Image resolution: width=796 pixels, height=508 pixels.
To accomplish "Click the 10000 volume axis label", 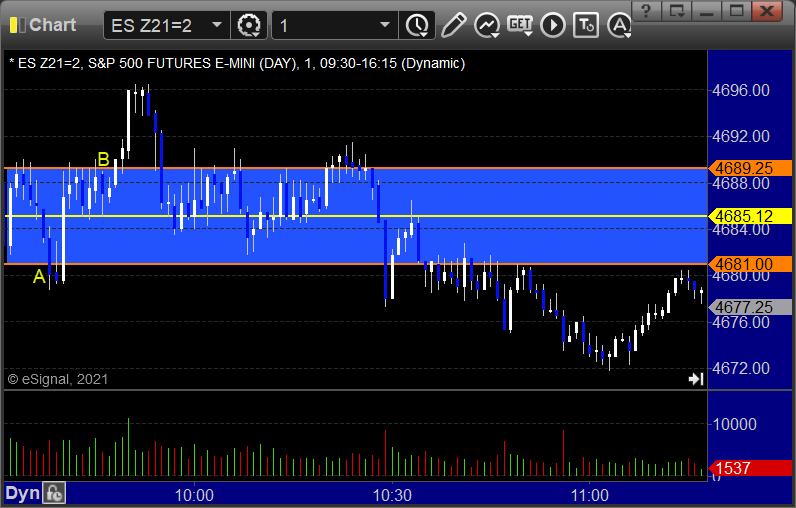I will 735,424.
